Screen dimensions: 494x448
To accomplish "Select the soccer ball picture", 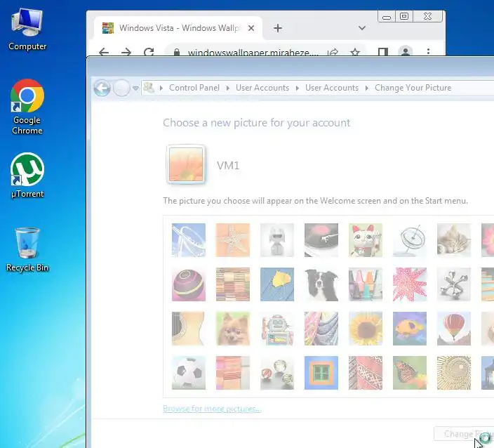I will click(x=188, y=373).
